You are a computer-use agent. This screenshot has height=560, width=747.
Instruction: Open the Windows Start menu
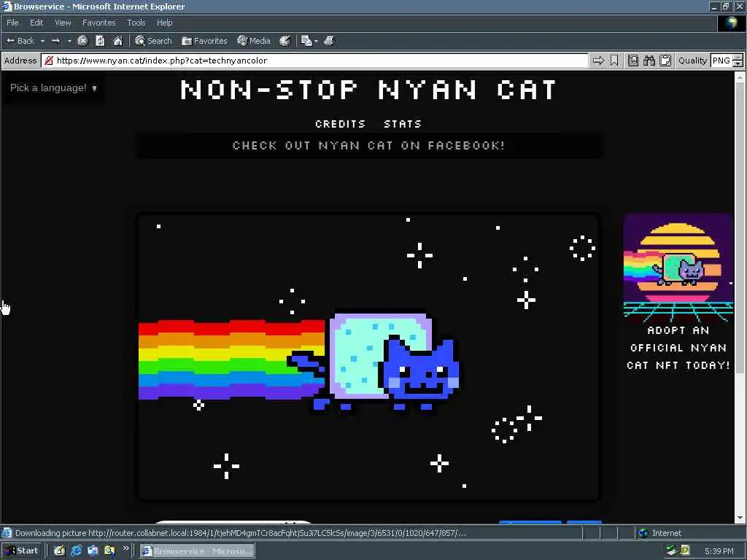tap(21, 551)
